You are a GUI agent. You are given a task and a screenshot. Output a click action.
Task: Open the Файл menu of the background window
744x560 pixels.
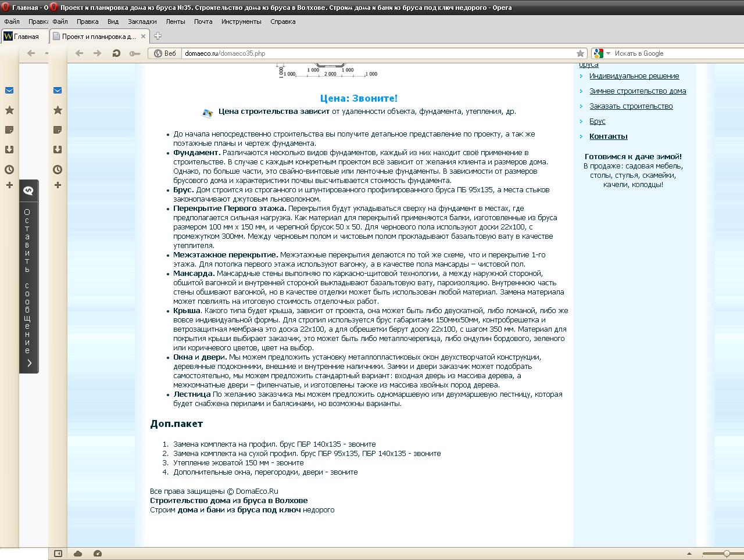pos(12,21)
